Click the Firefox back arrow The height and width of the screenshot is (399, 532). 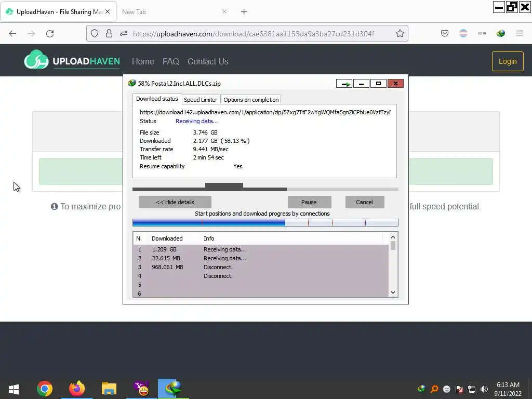12,34
